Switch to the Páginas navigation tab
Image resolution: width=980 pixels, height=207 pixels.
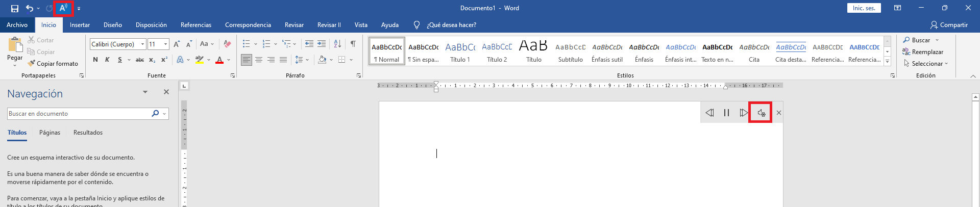pos(50,133)
